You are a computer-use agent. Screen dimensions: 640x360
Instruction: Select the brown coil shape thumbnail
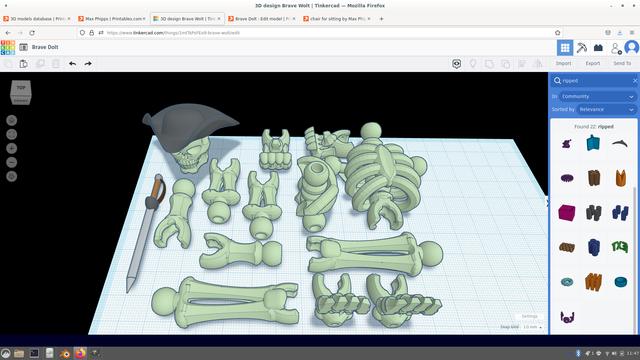[567, 247]
